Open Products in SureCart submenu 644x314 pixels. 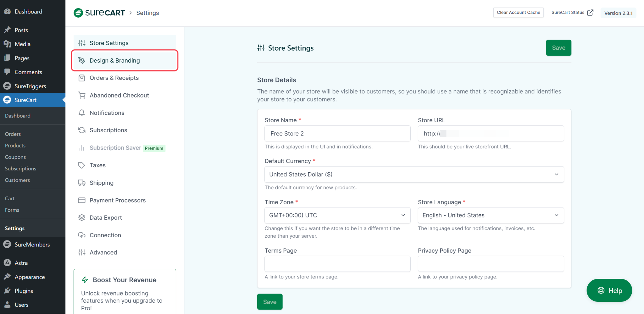[15, 146]
